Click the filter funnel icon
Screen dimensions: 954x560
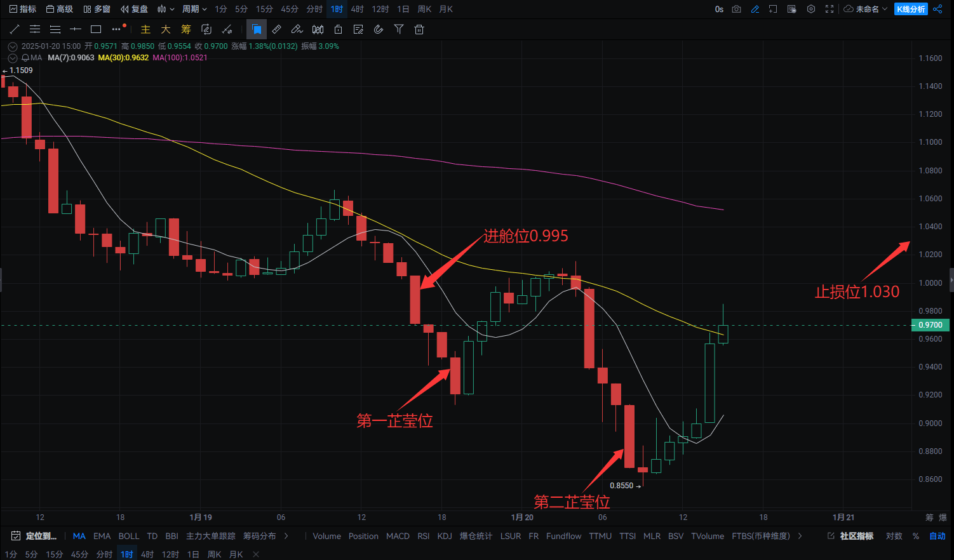tap(399, 29)
